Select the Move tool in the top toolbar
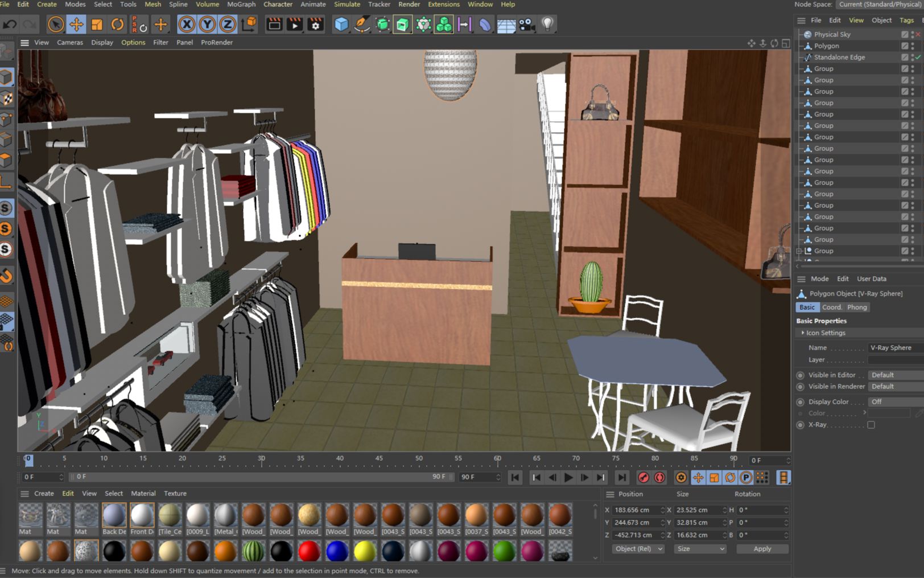Screen dimensions: 924x578 76,24
